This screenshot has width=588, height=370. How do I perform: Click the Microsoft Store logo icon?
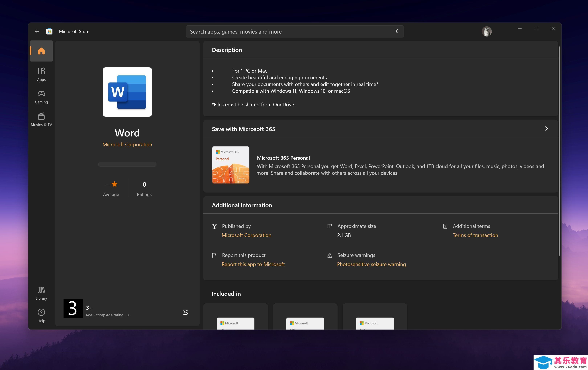(49, 31)
